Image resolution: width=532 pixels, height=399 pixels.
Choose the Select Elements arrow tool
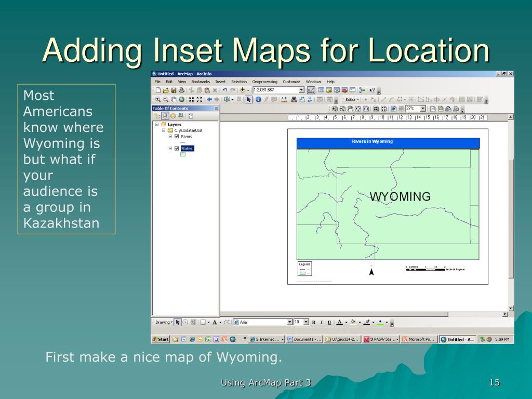[x=249, y=99]
